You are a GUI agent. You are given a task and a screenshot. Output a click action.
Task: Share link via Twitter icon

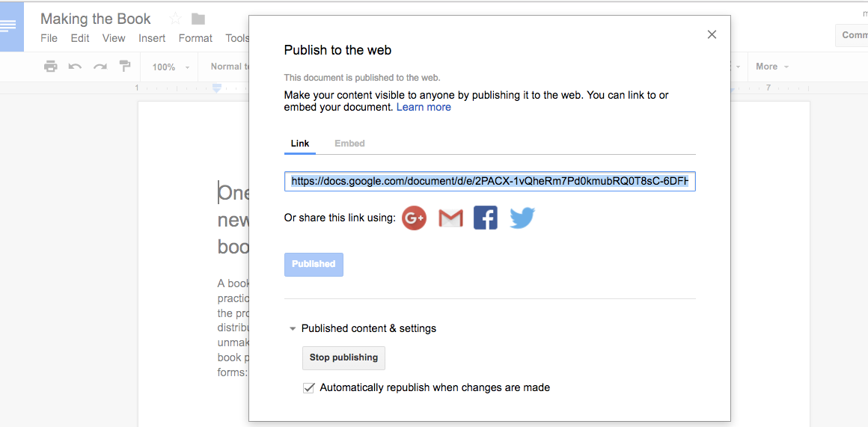click(x=522, y=218)
